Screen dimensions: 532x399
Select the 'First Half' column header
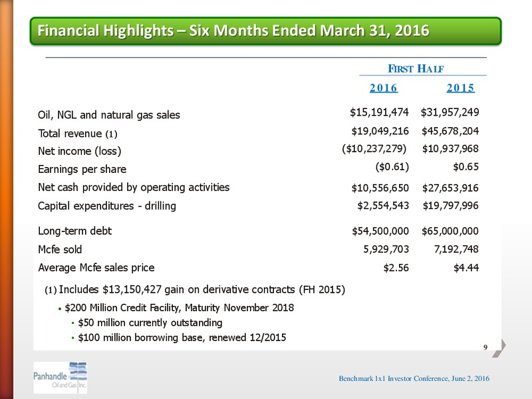pyautogui.click(x=416, y=68)
